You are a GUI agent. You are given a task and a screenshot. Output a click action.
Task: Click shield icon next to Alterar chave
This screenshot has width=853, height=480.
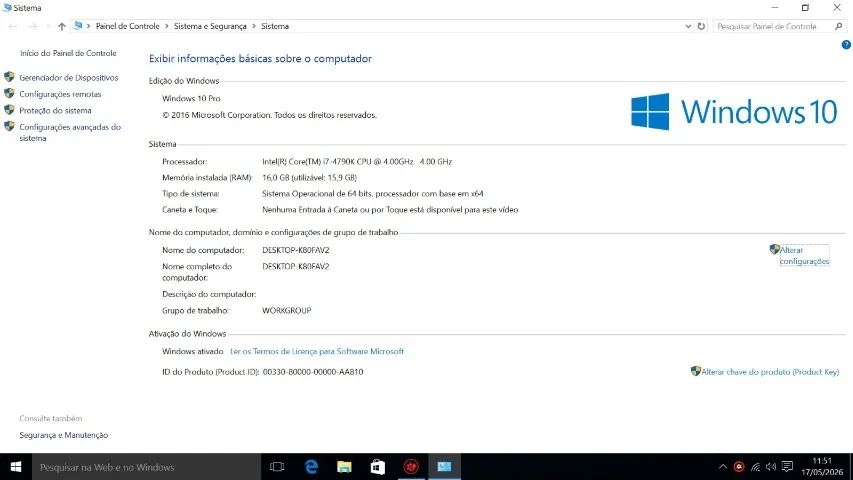(x=696, y=371)
